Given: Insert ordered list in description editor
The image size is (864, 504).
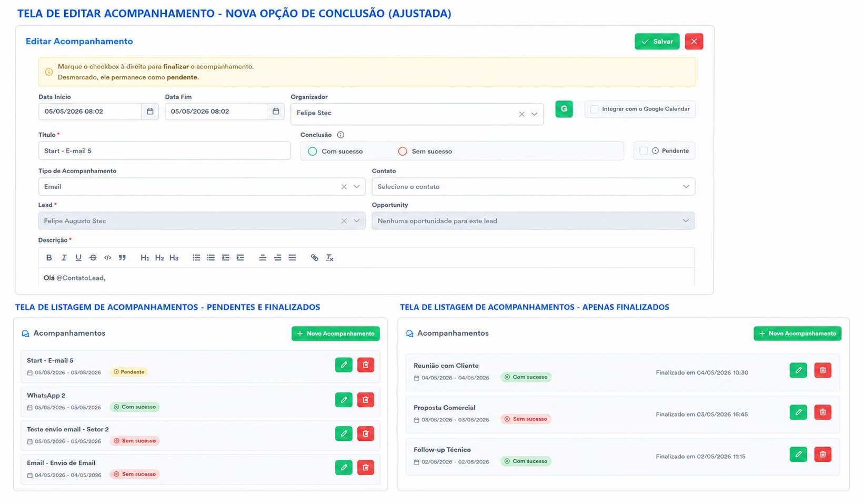Looking at the screenshot, I should coord(196,258).
